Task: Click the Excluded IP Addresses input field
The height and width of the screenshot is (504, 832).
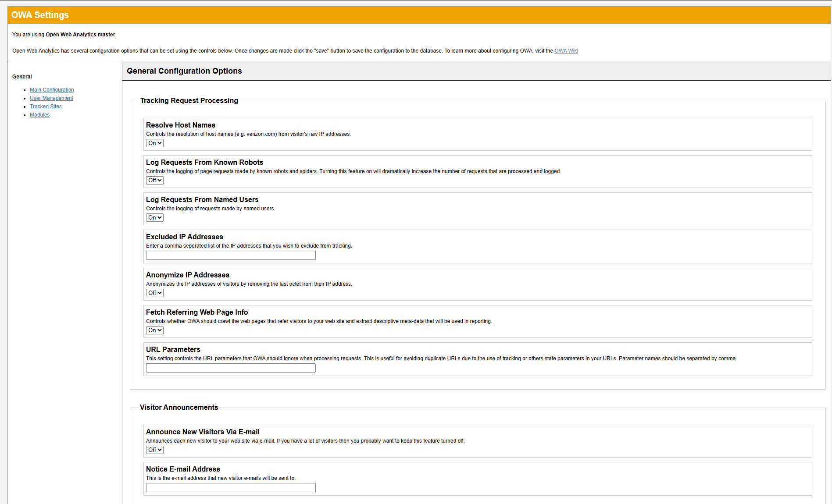Action: (231, 256)
